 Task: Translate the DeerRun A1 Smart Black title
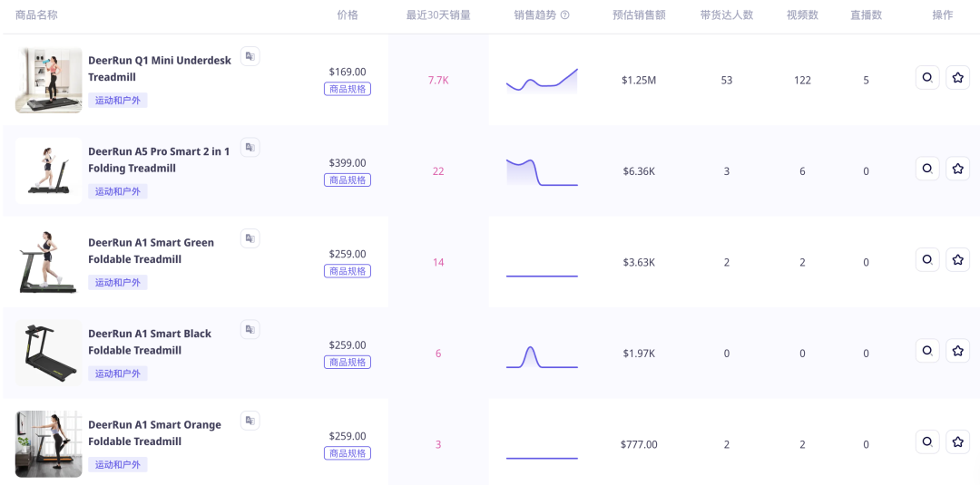(250, 329)
